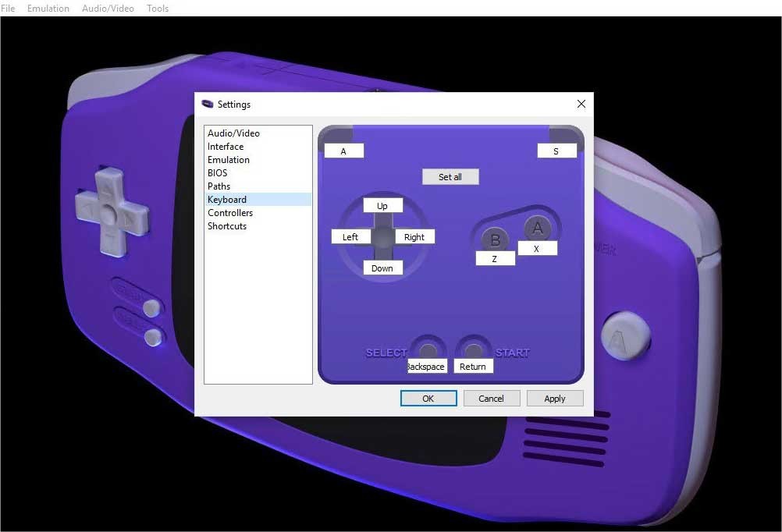Apply the keyboard settings
Screen dimensions: 782x532
[x=555, y=398]
